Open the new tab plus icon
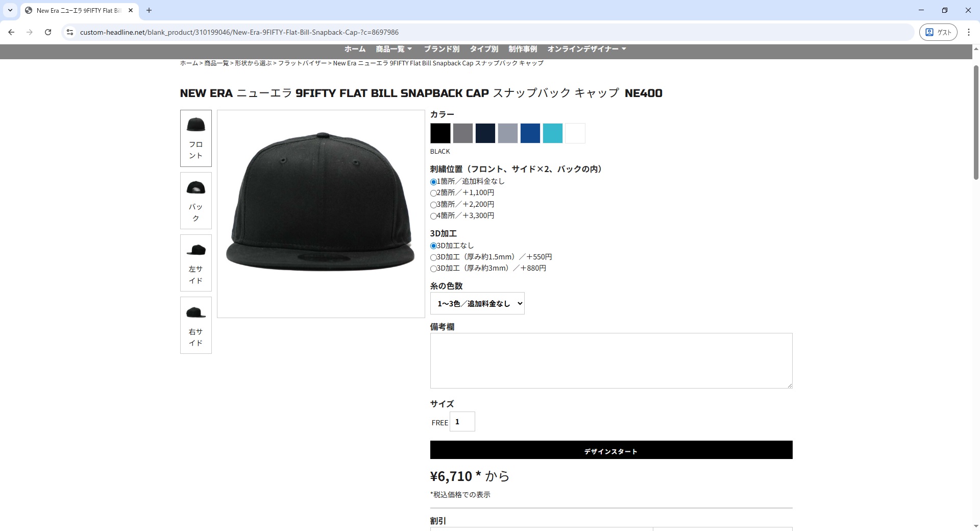 (149, 10)
